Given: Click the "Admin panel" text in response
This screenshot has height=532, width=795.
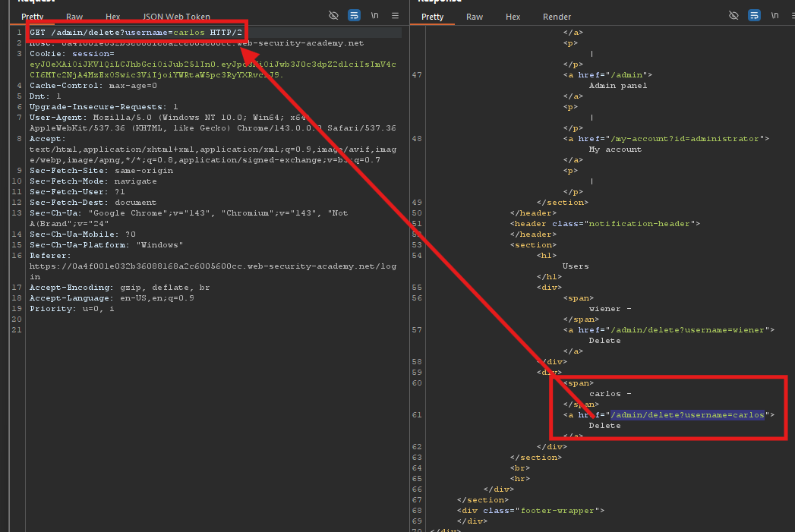Looking at the screenshot, I should pos(618,86).
